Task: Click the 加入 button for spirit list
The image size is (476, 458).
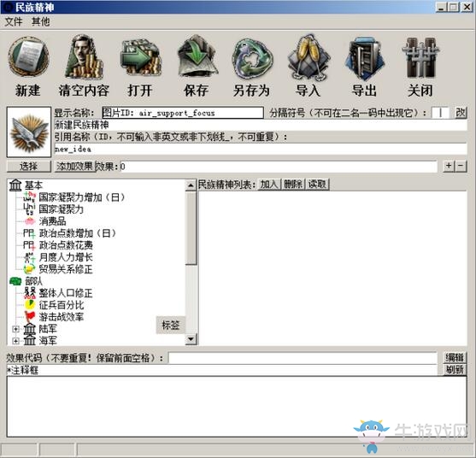Action: 269,185
